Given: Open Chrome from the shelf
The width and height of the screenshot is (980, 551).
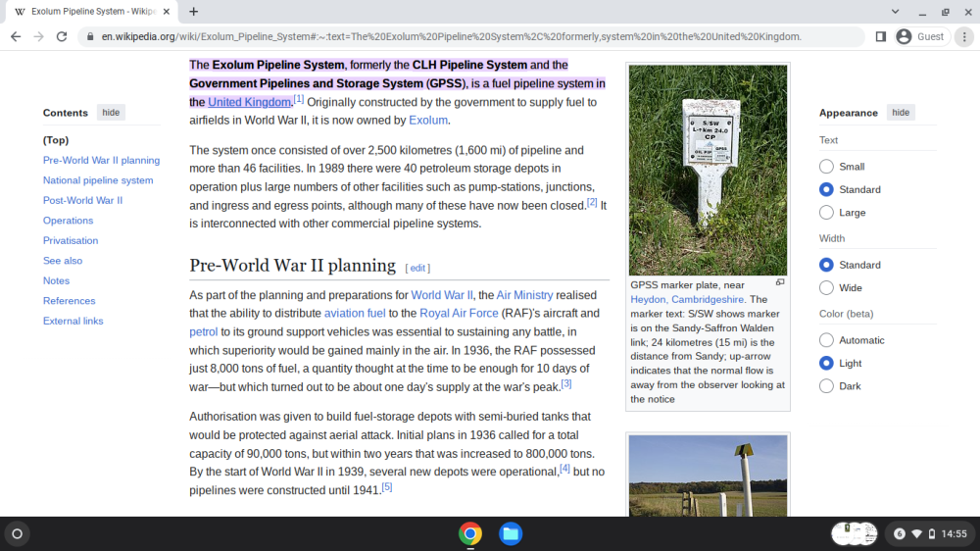Looking at the screenshot, I should click(x=470, y=533).
